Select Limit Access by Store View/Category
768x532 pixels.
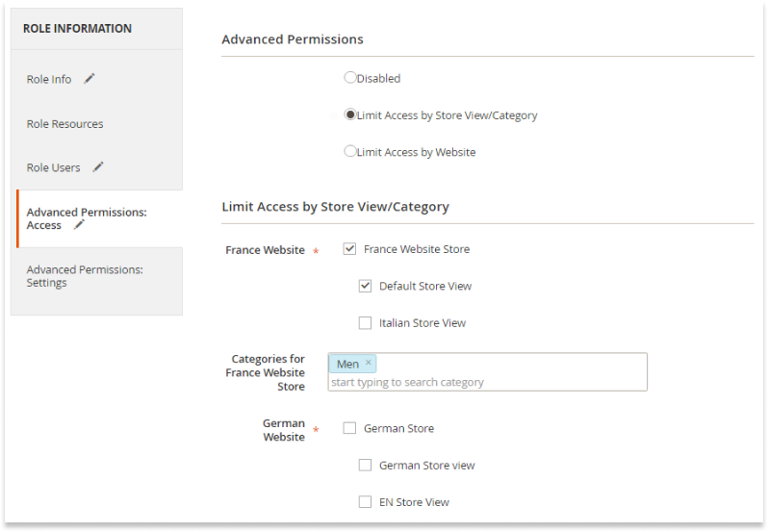coord(349,114)
